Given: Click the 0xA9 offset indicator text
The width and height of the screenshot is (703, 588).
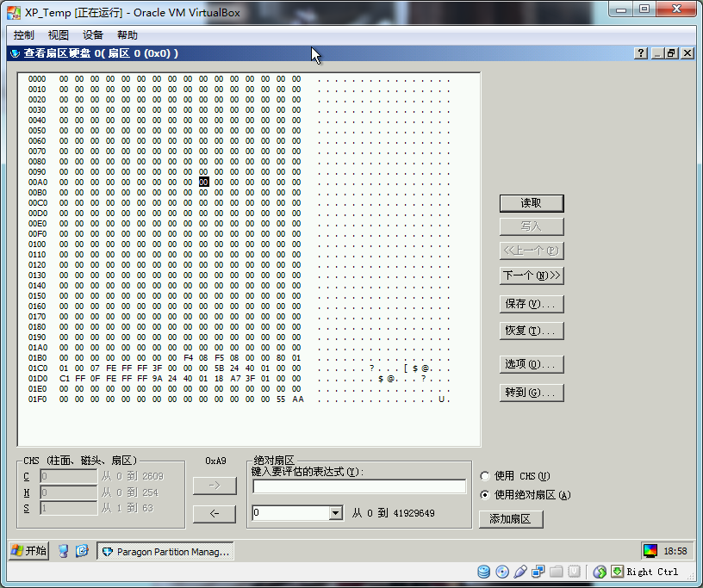Looking at the screenshot, I should (215, 461).
